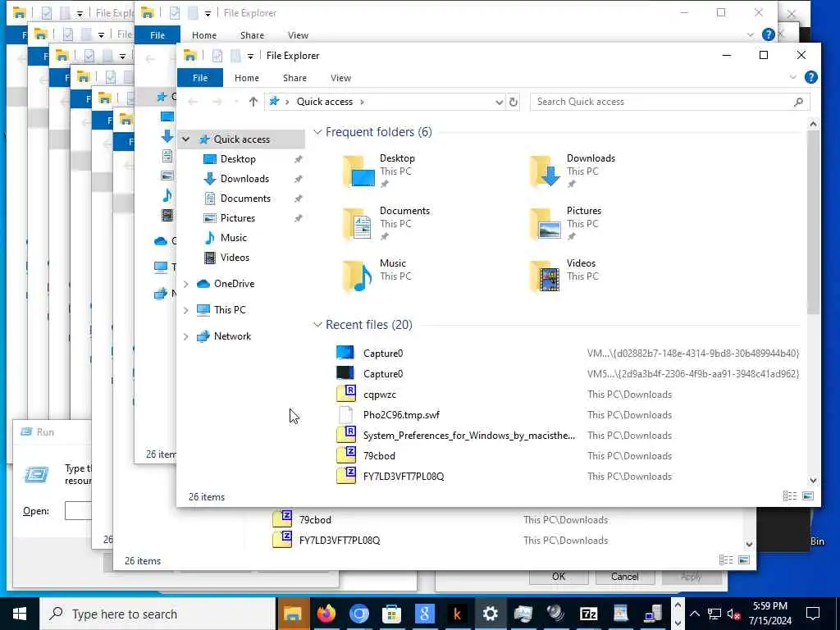Viewport: 840px width, 630px height.
Task: Open Videos in the navigation sidebar
Action: tap(235, 258)
